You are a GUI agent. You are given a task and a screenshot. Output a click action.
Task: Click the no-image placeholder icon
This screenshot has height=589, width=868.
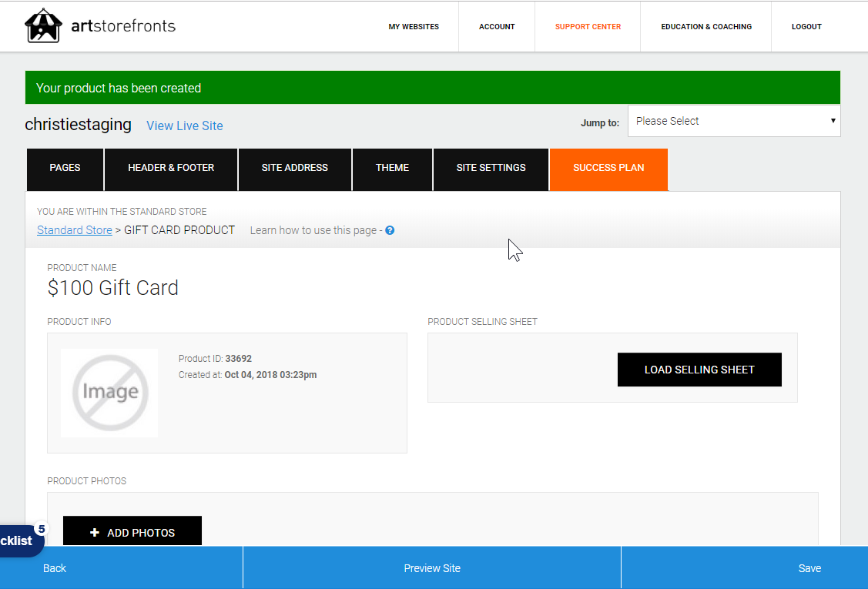[x=109, y=393]
